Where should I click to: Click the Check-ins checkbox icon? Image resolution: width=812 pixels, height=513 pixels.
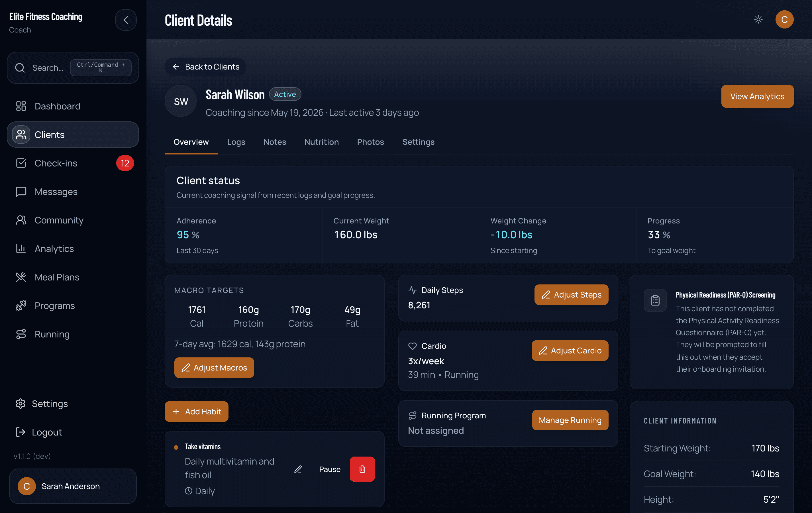21,163
